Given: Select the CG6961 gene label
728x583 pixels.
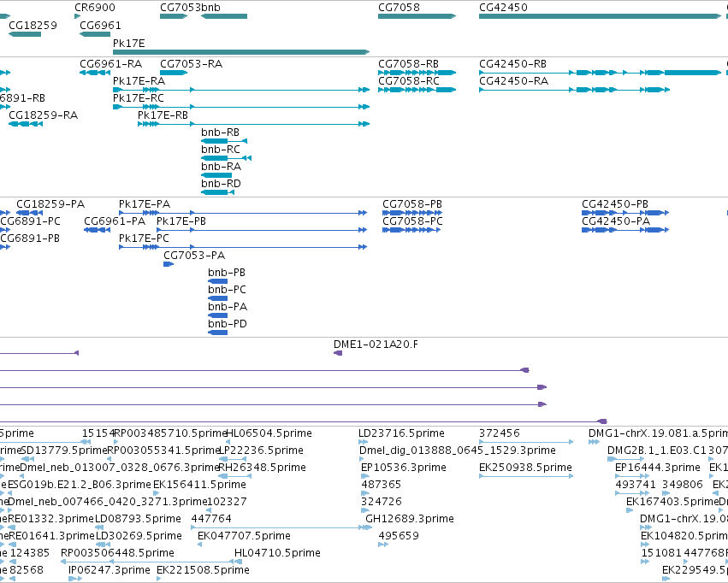Looking at the screenshot, I should pyautogui.click(x=100, y=25).
